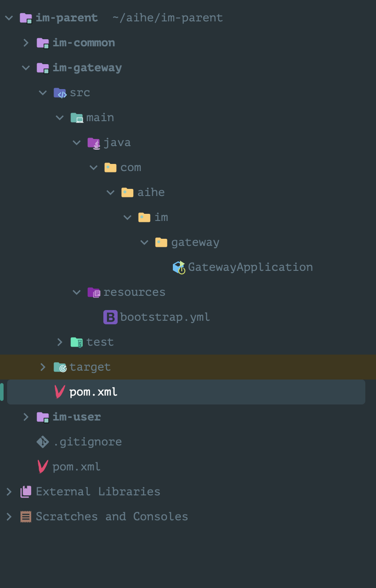Expand the im-user module chevron
The image size is (376, 588).
click(x=26, y=417)
